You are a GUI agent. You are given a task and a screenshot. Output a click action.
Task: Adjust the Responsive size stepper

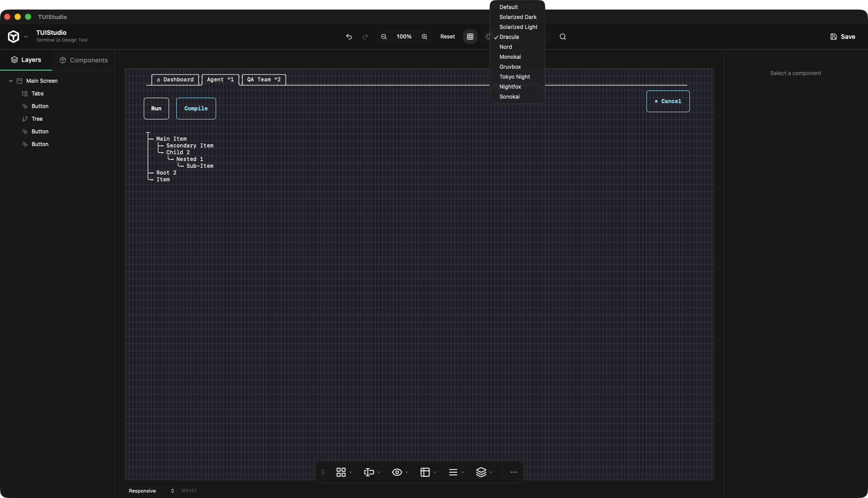point(172,491)
